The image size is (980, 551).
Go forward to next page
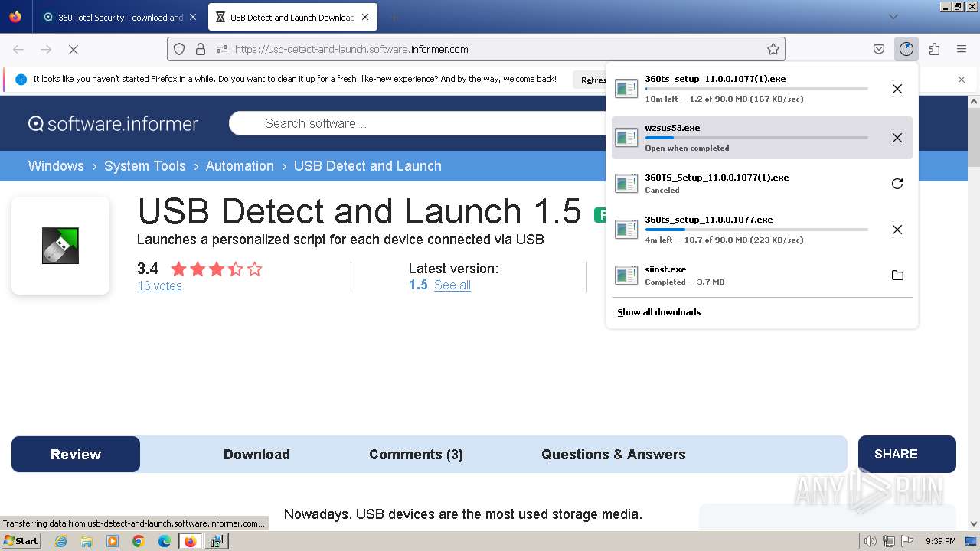(46, 49)
